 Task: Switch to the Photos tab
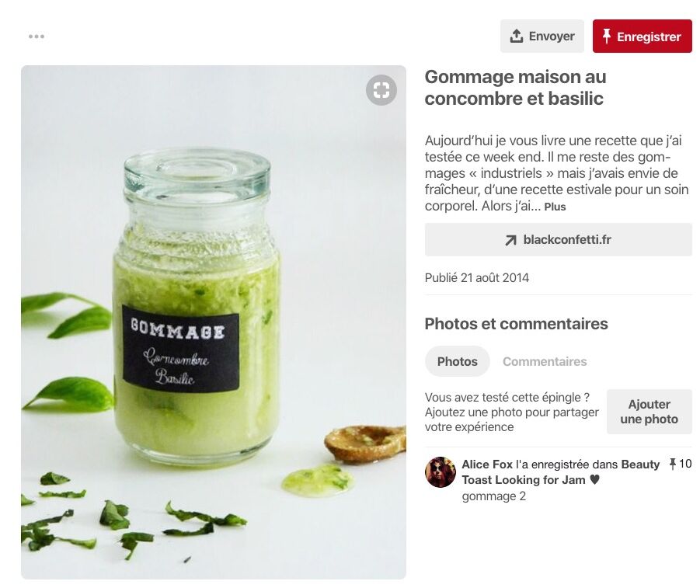[457, 361]
